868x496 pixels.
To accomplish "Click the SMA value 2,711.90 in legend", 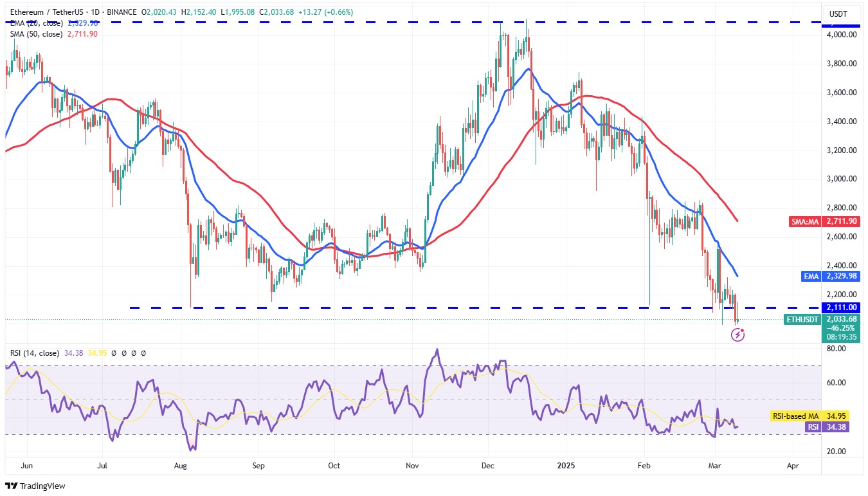I will (81, 33).
